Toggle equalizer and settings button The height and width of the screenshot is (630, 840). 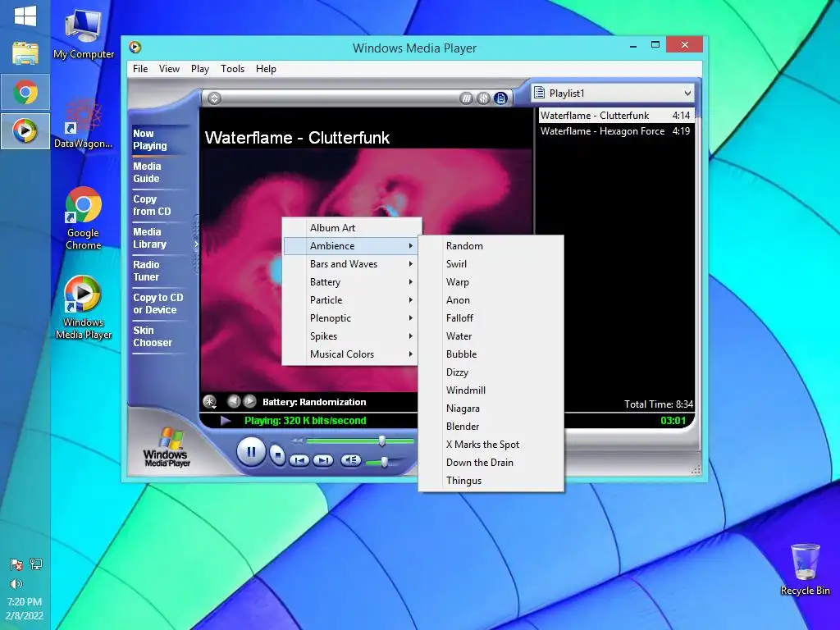483,98
